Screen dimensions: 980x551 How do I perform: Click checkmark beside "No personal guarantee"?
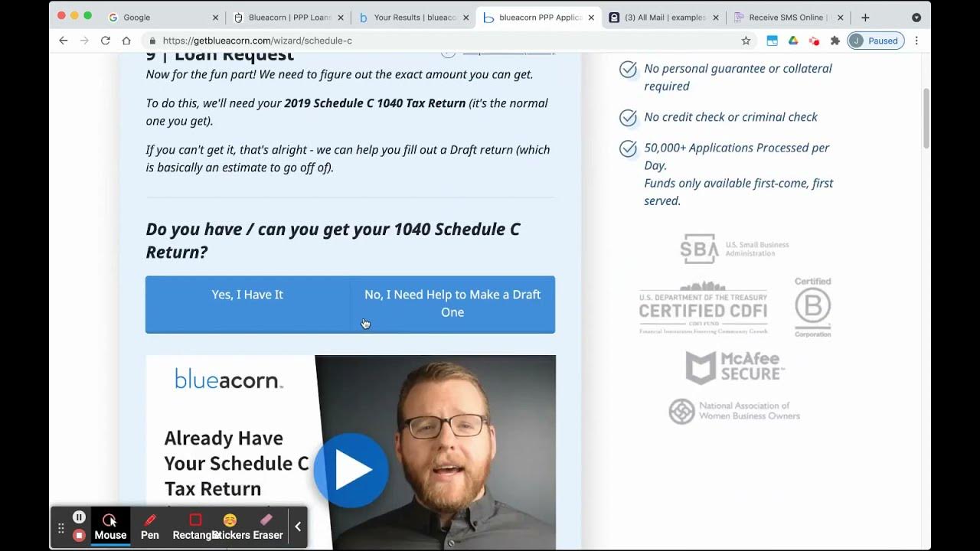click(x=628, y=70)
